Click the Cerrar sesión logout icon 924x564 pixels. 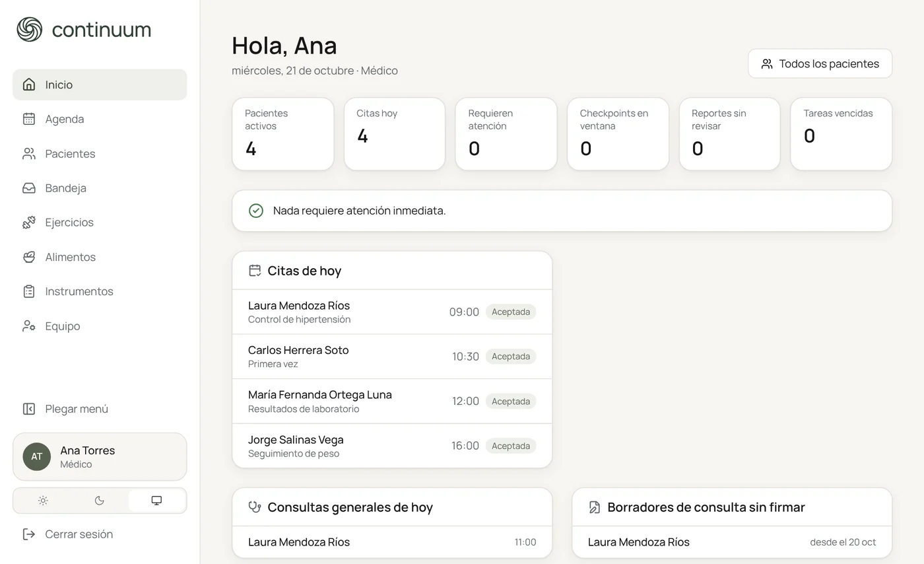coord(29,534)
